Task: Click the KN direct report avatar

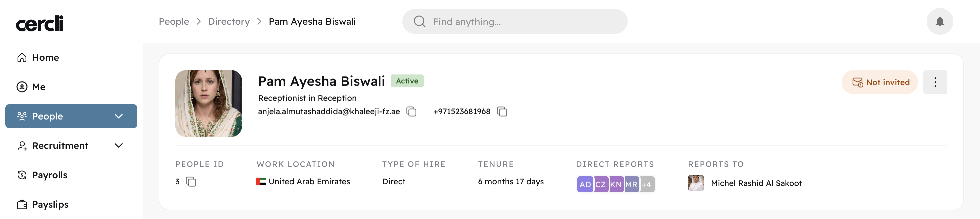Action: 616,185
